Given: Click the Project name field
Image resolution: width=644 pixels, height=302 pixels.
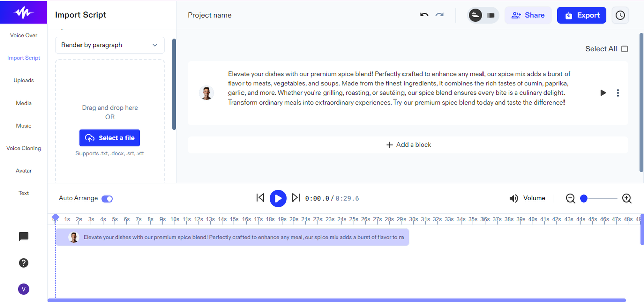Looking at the screenshot, I should (x=210, y=15).
